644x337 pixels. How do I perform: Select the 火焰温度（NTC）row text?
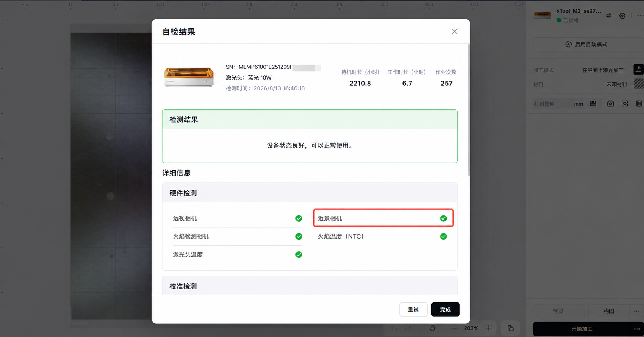point(341,236)
